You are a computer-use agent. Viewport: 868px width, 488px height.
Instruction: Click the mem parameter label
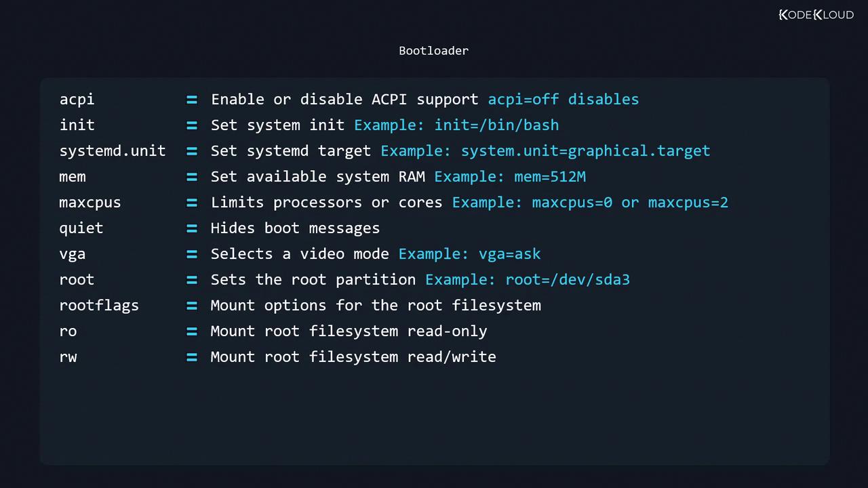[73, 177]
